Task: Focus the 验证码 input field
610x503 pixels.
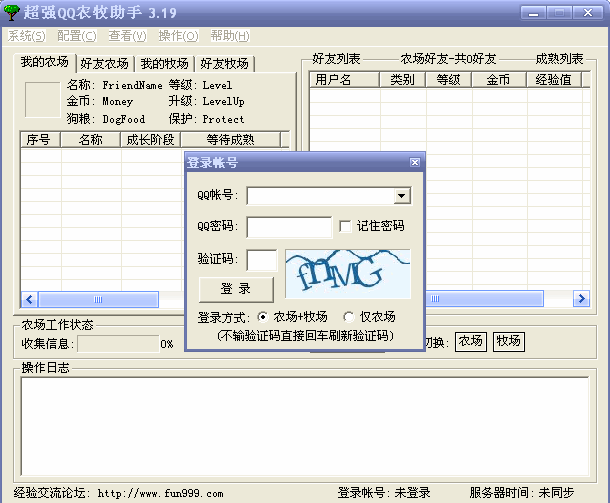Action: coord(262,260)
